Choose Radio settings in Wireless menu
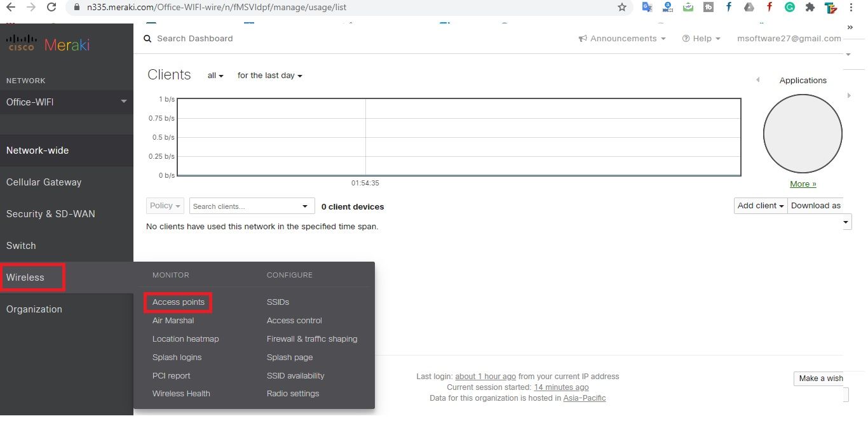The width and height of the screenshot is (868, 442). coord(293,394)
